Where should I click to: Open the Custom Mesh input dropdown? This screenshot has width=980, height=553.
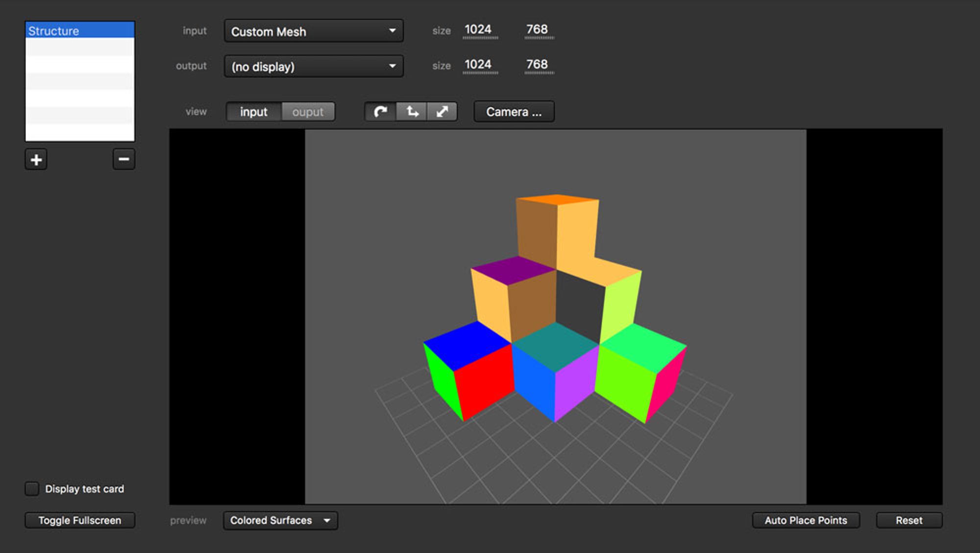(314, 31)
